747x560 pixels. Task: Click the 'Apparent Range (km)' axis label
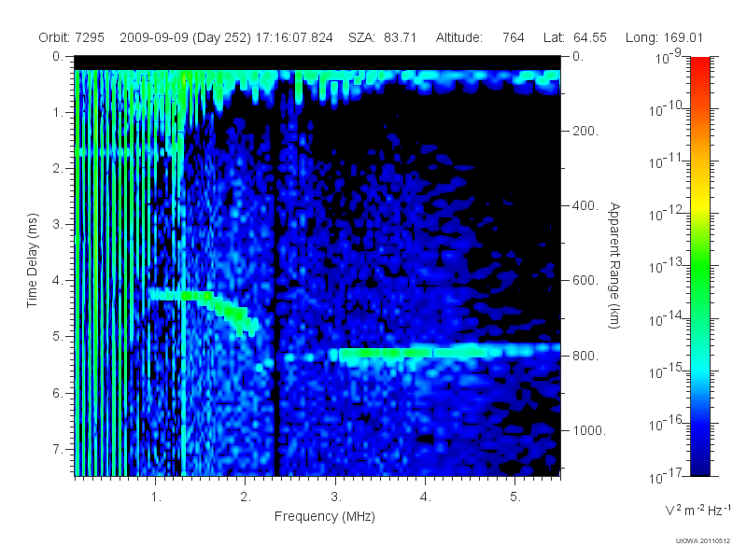(x=614, y=265)
